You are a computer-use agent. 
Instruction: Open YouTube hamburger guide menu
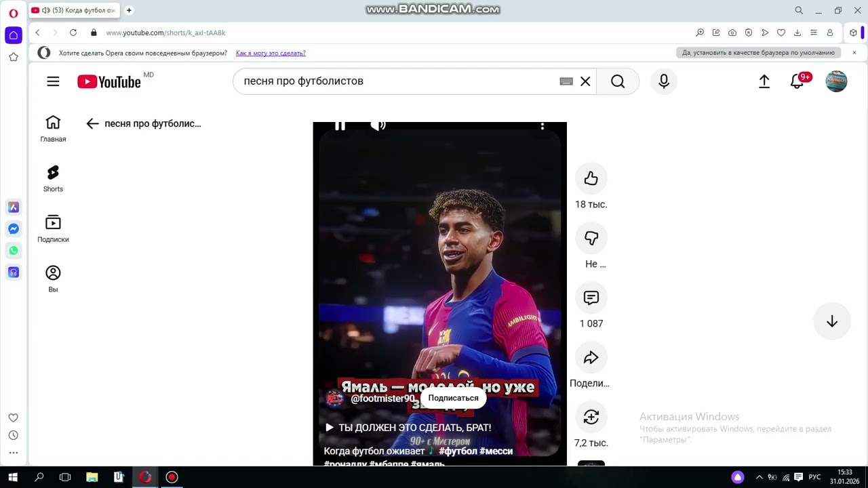click(x=53, y=81)
